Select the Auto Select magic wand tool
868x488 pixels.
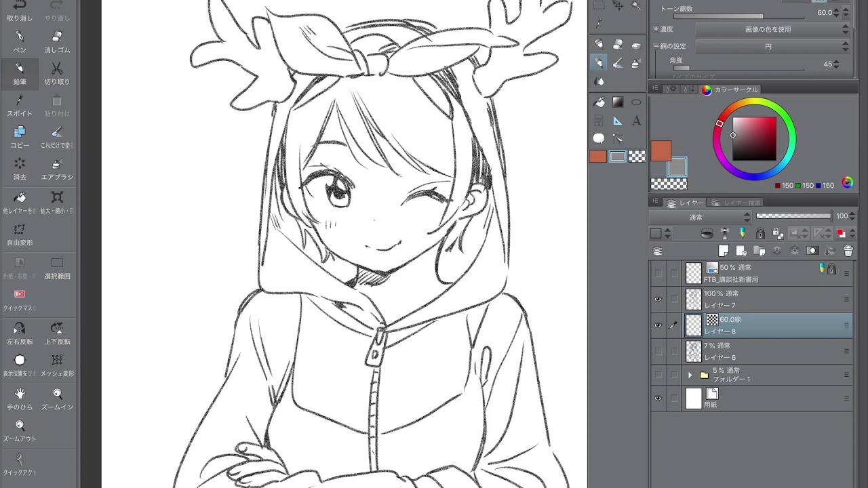[636, 5]
